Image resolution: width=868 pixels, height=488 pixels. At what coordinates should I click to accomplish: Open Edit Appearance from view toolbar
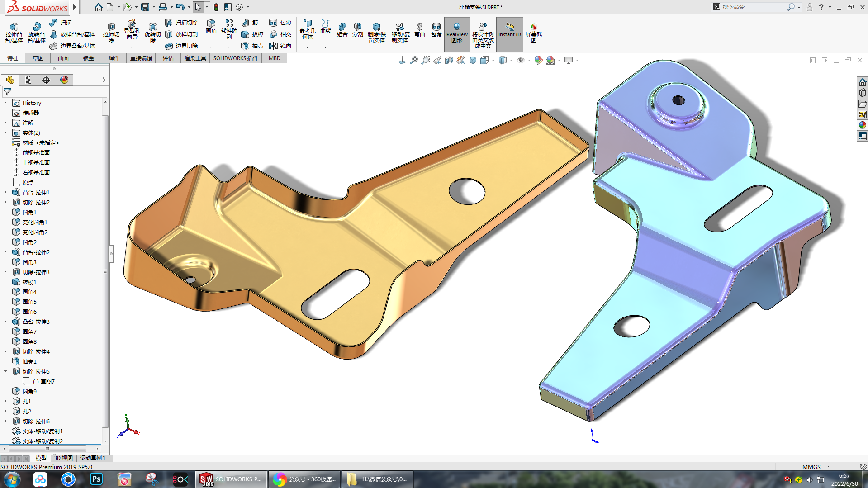point(538,60)
